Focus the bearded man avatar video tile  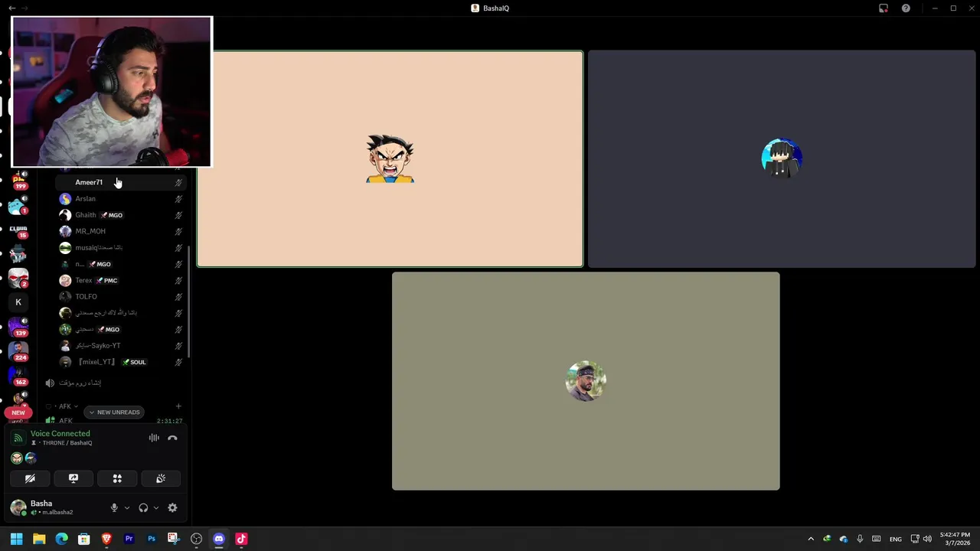click(x=586, y=381)
